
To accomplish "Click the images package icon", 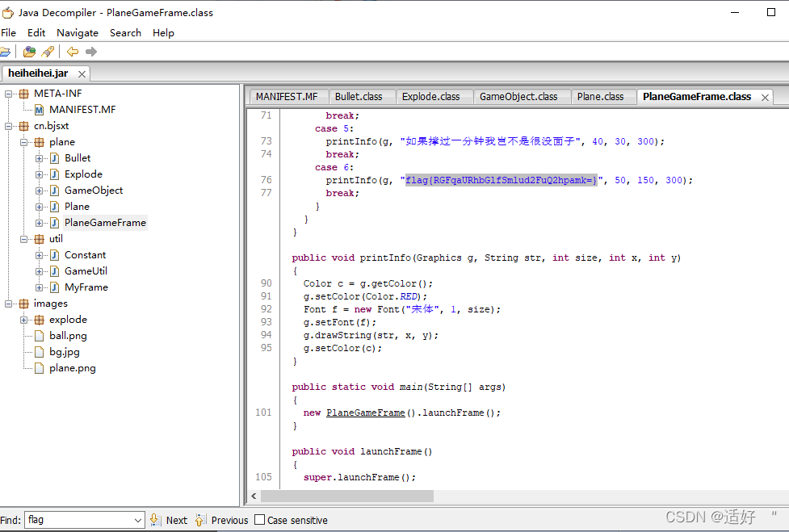I will coord(23,304).
